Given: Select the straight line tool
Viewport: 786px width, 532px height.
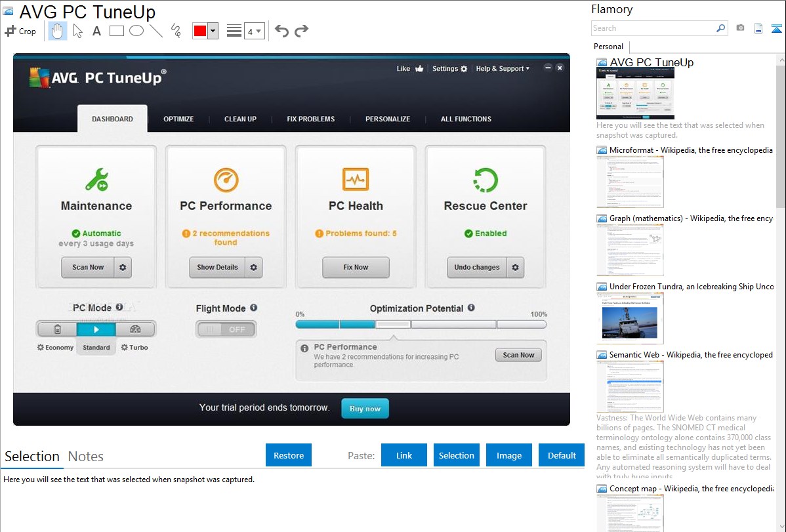Looking at the screenshot, I should coord(156,31).
